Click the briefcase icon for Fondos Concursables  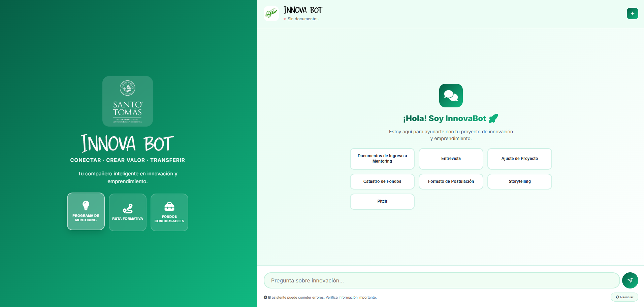click(169, 207)
